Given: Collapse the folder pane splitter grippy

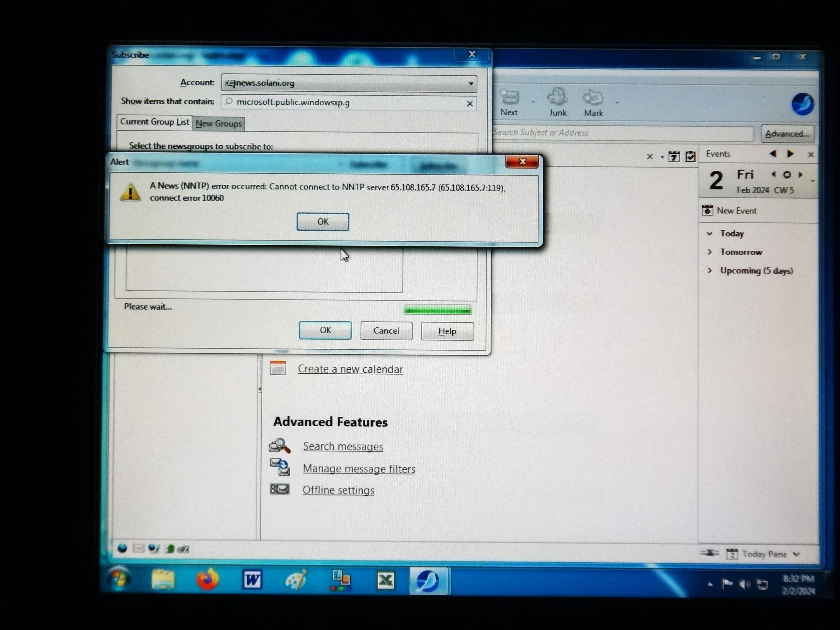Looking at the screenshot, I should (x=260, y=389).
